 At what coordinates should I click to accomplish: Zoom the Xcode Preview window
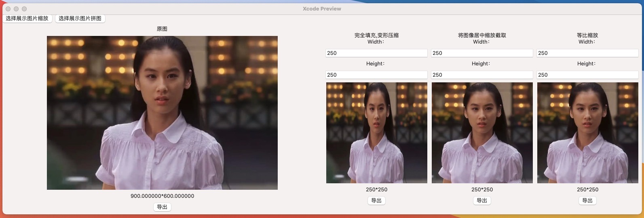pyautogui.click(x=24, y=8)
